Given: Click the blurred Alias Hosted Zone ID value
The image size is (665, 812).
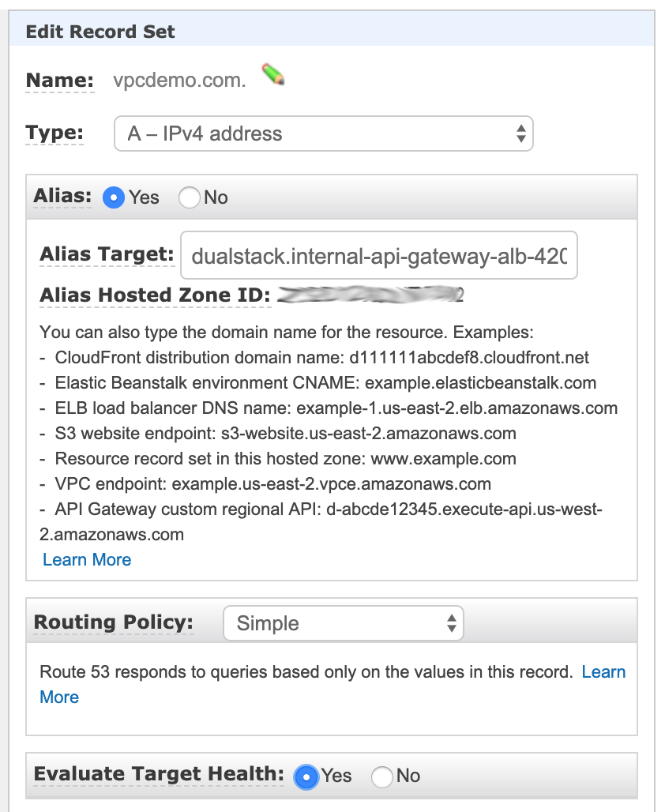Looking at the screenshot, I should (x=370, y=295).
